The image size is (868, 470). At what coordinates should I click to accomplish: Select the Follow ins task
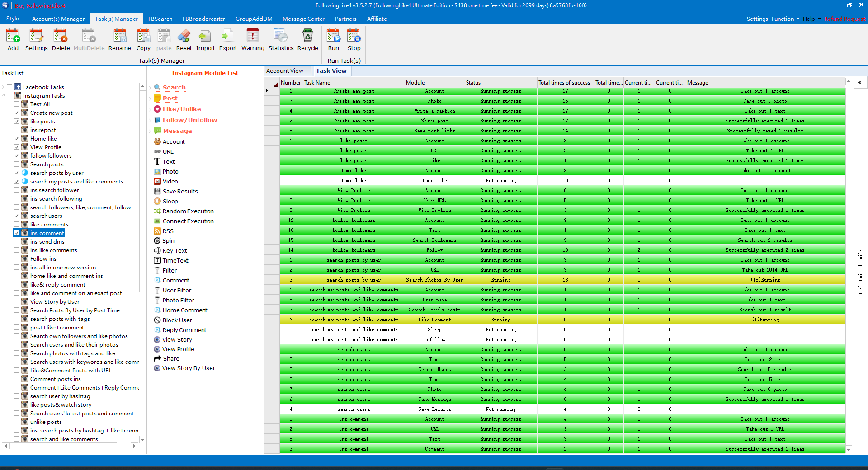click(43, 258)
